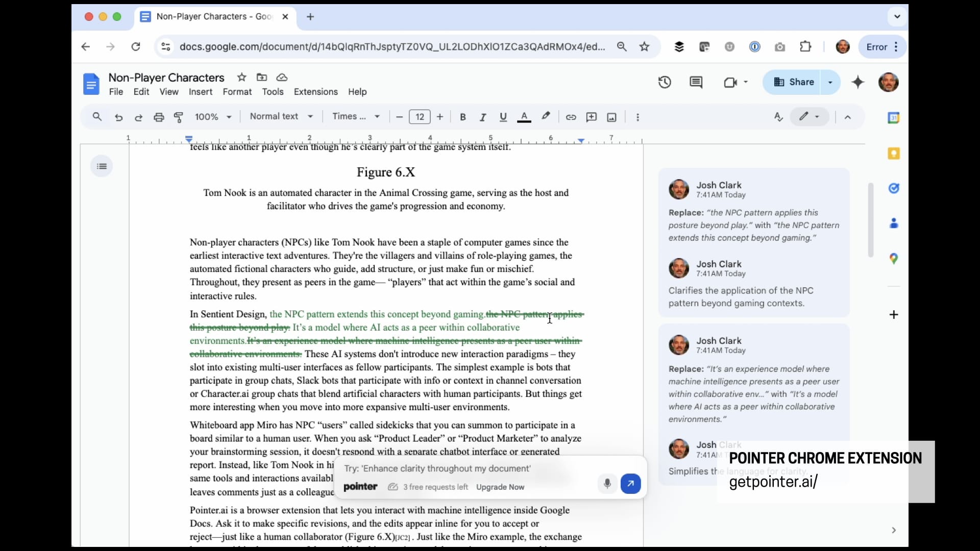The width and height of the screenshot is (980, 551).
Task: Expand the 100% zoom level dropdown
Action: pyautogui.click(x=213, y=117)
